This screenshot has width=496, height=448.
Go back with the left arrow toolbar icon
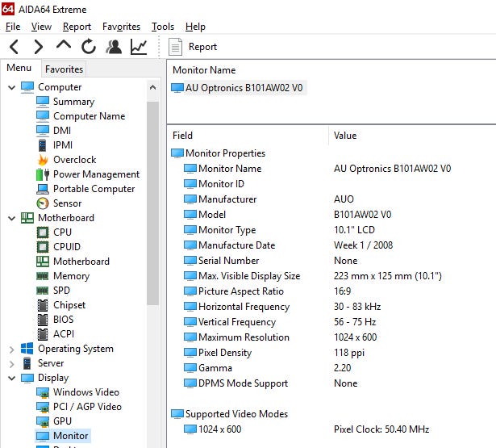pos(14,47)
